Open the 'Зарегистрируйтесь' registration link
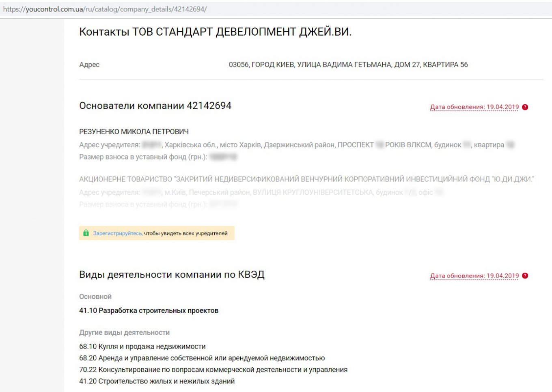This screenshot has width=552, height=392. [x=117, y=233]
